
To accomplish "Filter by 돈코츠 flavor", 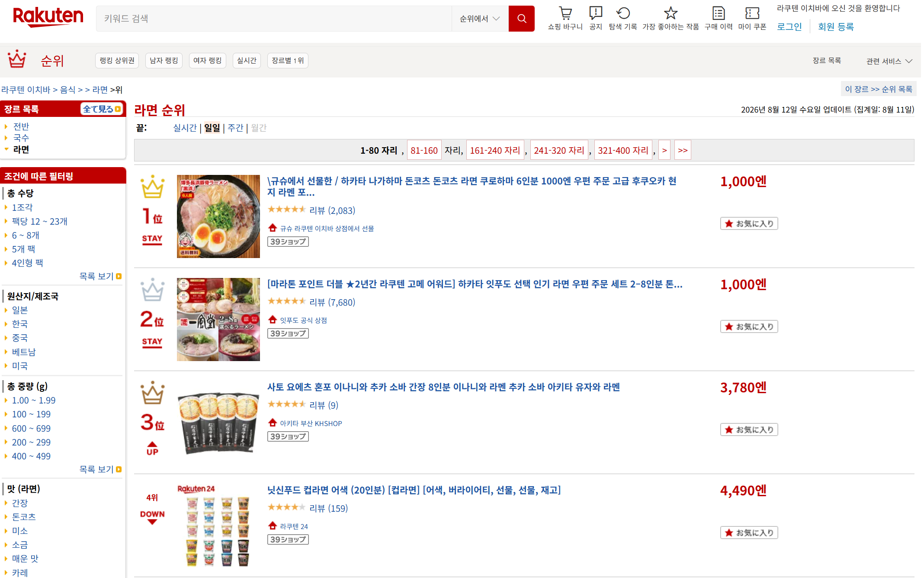I will pos(24,517).
